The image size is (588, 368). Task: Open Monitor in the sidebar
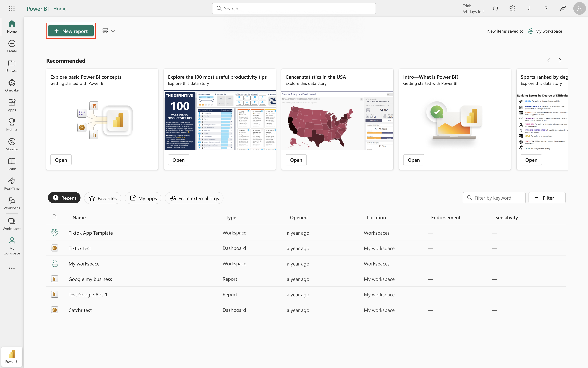pyautogui.click(x=12, y=144)
